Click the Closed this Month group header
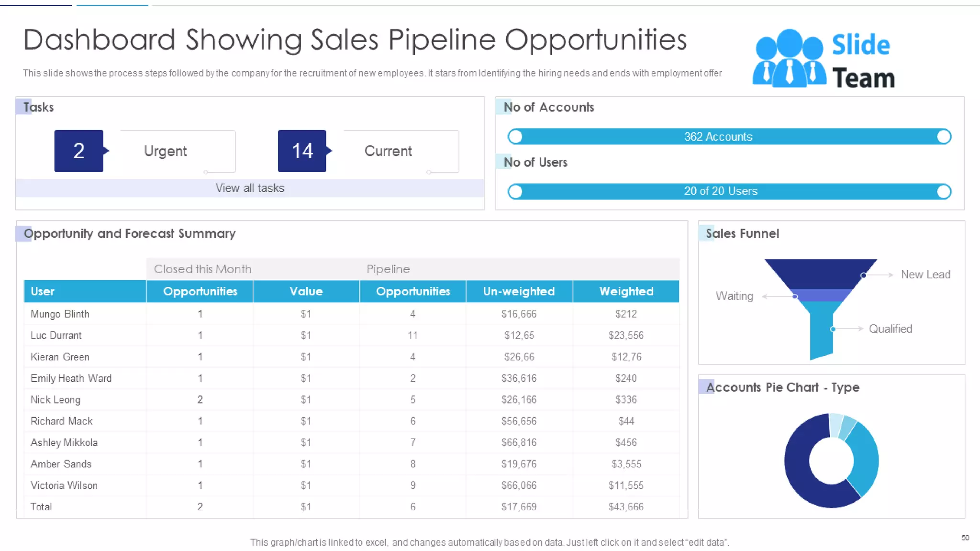980x551 pixels. 202,269
